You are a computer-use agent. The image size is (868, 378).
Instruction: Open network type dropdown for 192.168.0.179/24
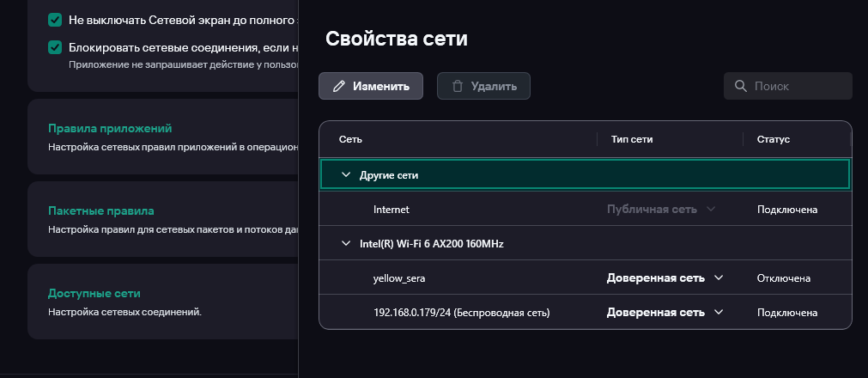[x=719, y=313]
